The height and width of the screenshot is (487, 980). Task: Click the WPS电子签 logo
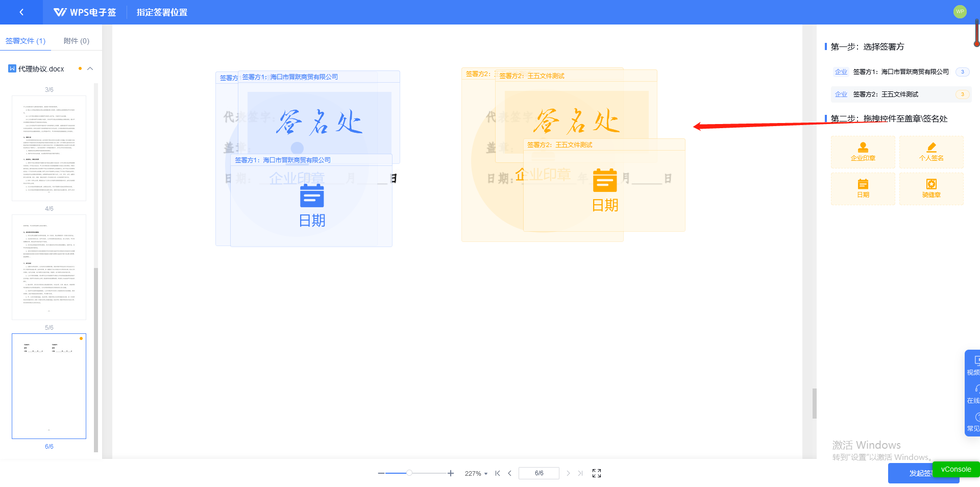coord(85,12)
